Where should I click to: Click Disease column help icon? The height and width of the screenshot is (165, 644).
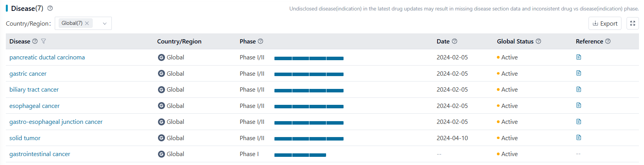(35, 41)
